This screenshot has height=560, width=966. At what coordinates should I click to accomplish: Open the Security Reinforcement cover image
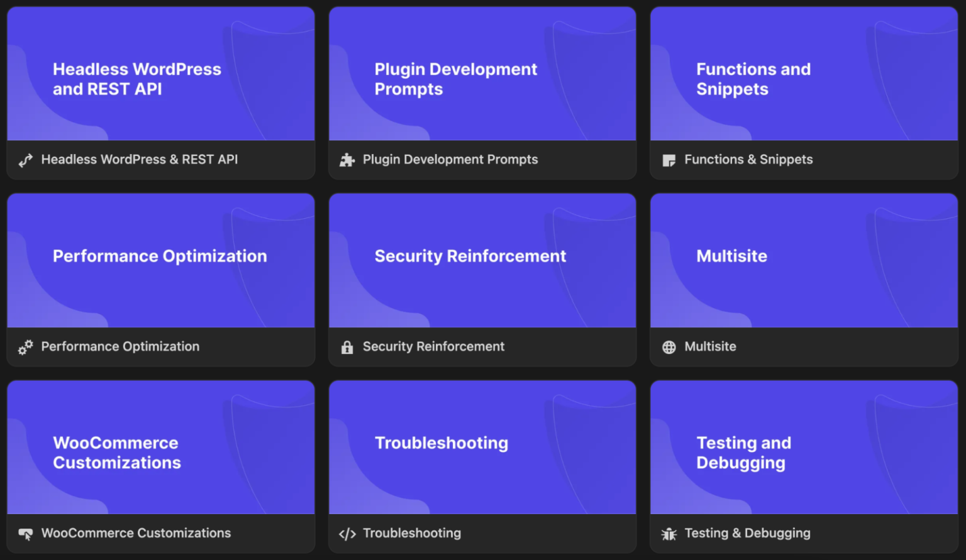pyautogui.click(x=482, y=260)
